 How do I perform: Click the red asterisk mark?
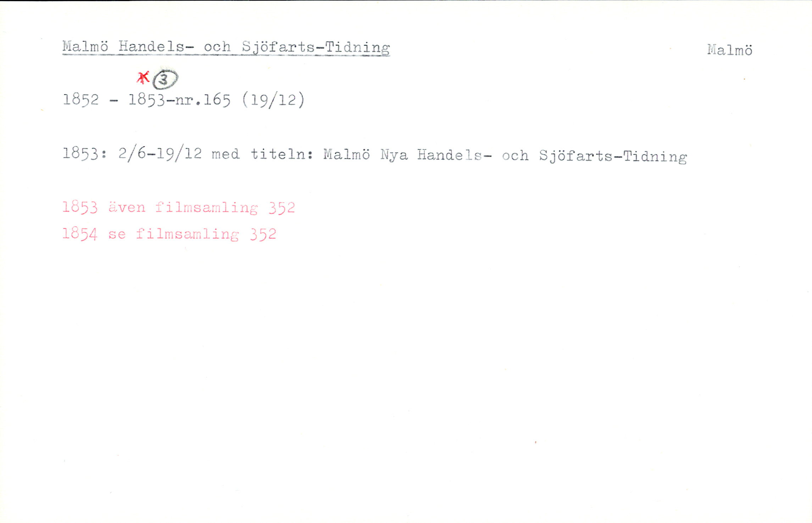[143, 78]
